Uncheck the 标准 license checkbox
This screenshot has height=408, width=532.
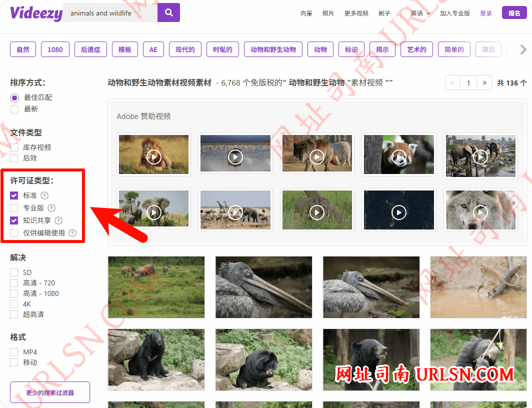pos(14,195)
